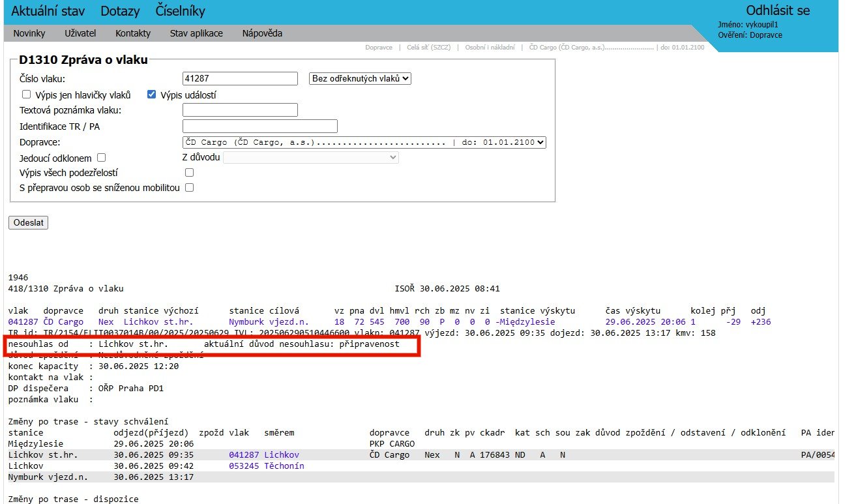856x504 pixels.
Task: Open train link 053245 Těchonín
Action: [266, 466]
